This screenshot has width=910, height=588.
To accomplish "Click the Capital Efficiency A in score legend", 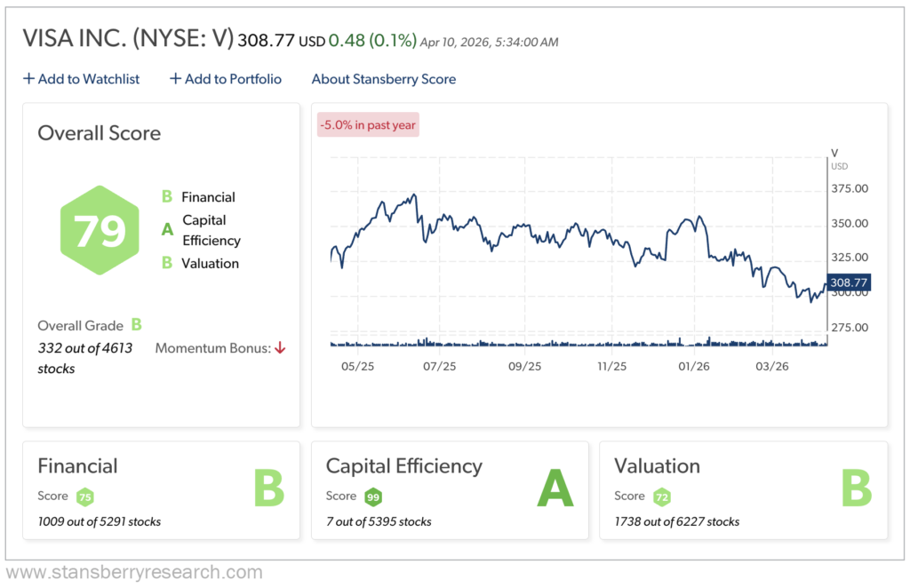I will point(166,230).
